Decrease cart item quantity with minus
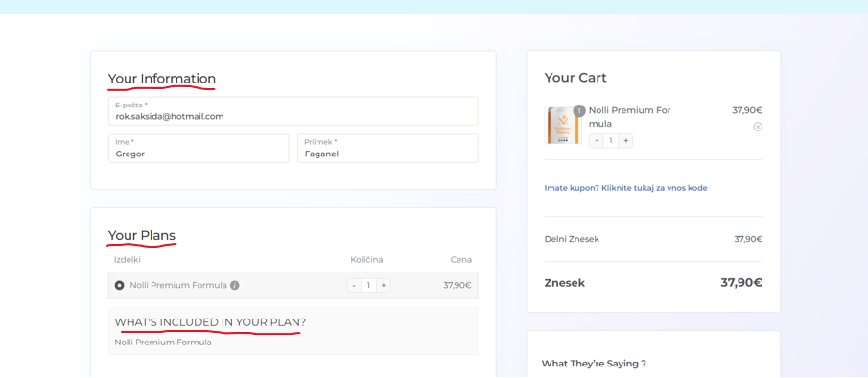868x378 pixels. [x=597, y=141]
